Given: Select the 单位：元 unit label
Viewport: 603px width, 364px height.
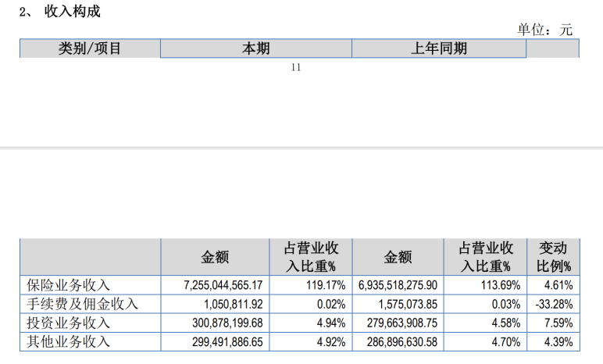Looking at the screenshot, I should pos(544,30).
